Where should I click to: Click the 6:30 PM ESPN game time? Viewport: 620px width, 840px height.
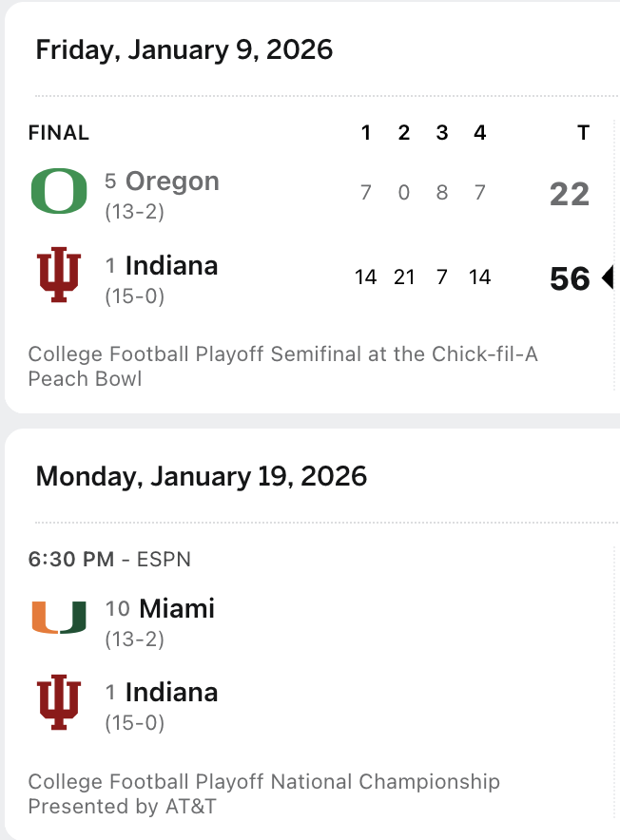tap(109, 559)
